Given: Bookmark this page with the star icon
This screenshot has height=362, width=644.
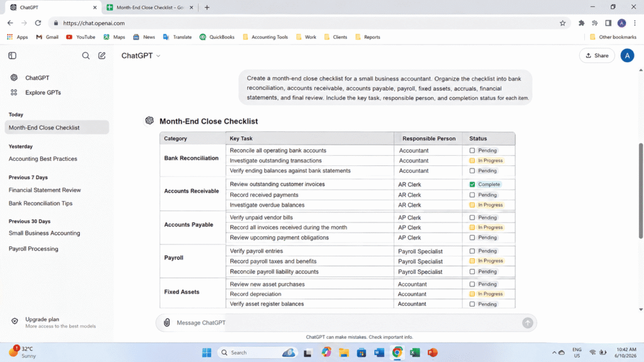Looking at the screenshot, I should pyautogui.click(x=563, y=23).
